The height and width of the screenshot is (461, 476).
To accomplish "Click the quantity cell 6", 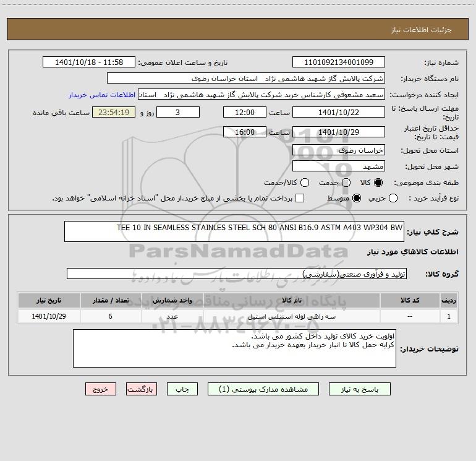I will point(111,316).
